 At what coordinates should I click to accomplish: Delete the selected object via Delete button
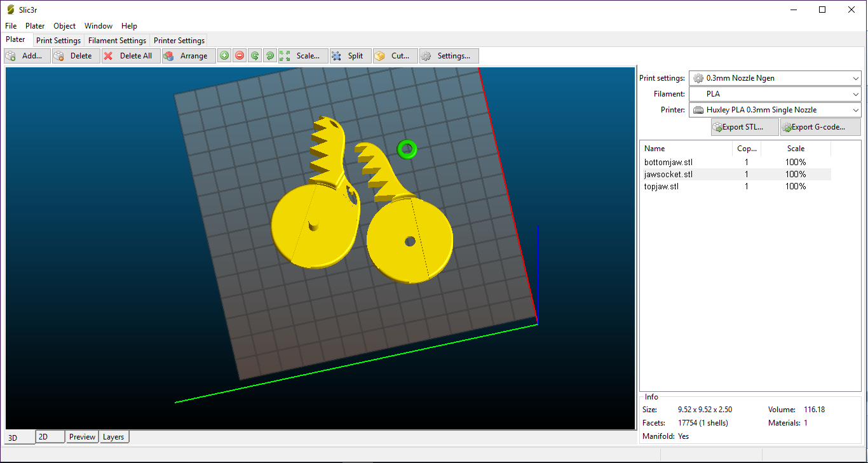[x=76, y=56]
